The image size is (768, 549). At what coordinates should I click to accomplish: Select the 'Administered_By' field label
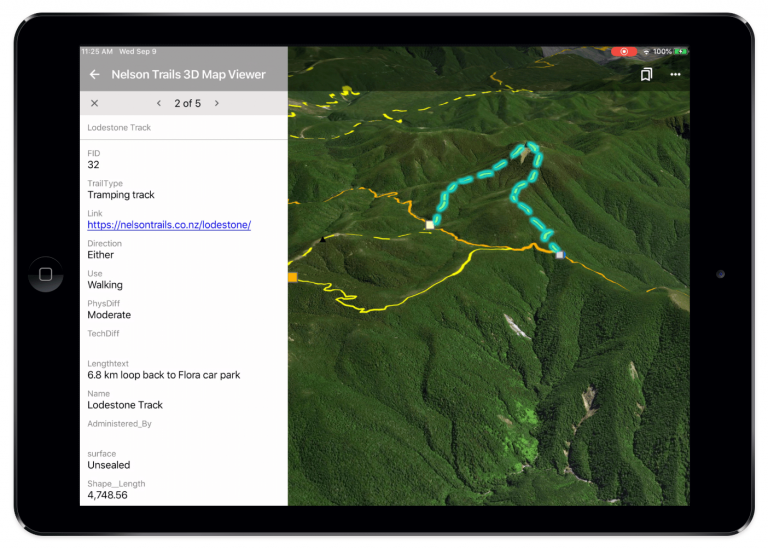point(120,424)
